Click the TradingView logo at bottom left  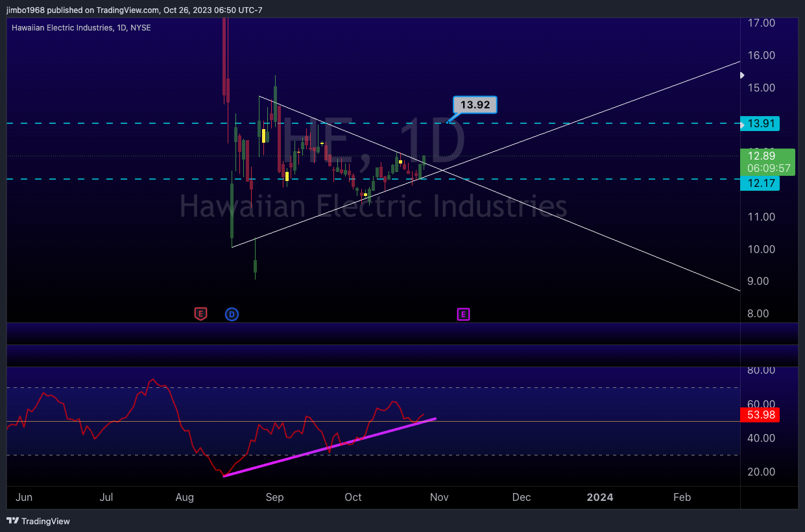[38, 521]
